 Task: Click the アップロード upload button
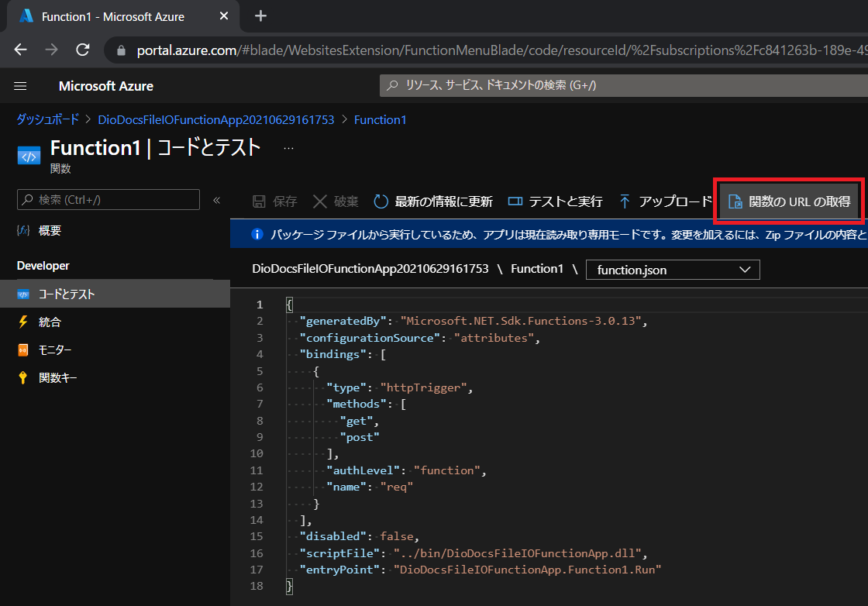(x=666, y=201)
